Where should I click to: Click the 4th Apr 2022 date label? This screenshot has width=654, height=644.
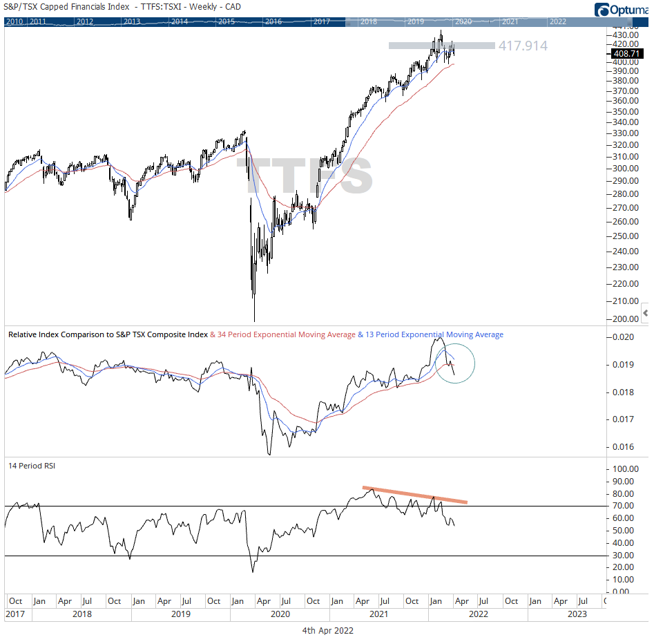click(x=327, y=631)
